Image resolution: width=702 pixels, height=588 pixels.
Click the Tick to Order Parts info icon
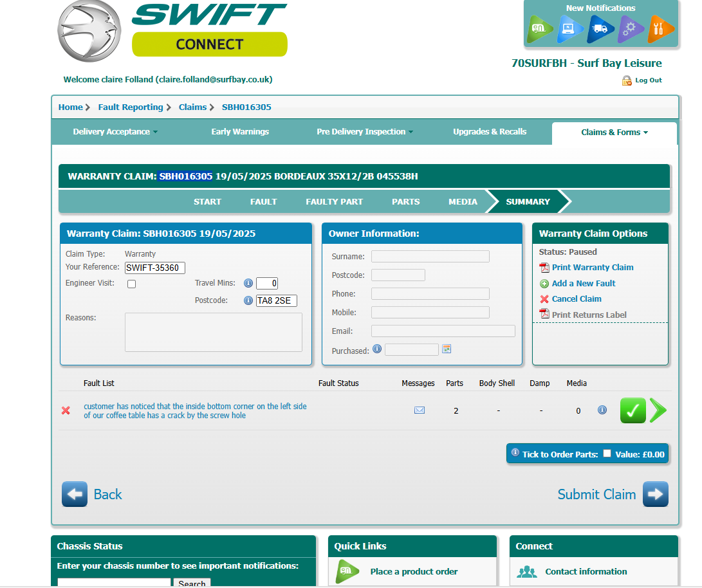(515, 452)
